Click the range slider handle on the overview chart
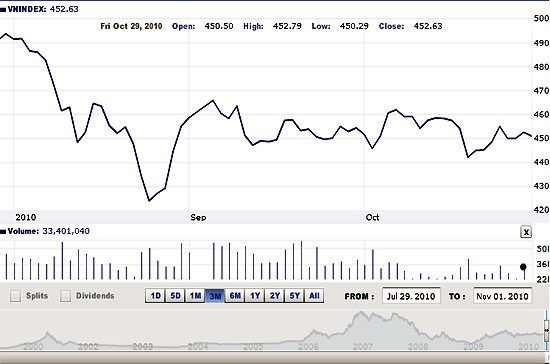Viewport: 550px width, 364px height. pyautogui.click(x=546, y=330)
